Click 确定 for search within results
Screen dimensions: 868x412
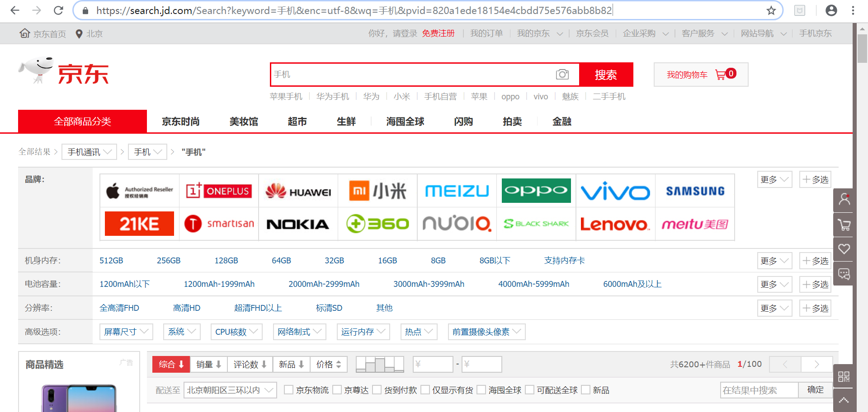coord(816,390)
